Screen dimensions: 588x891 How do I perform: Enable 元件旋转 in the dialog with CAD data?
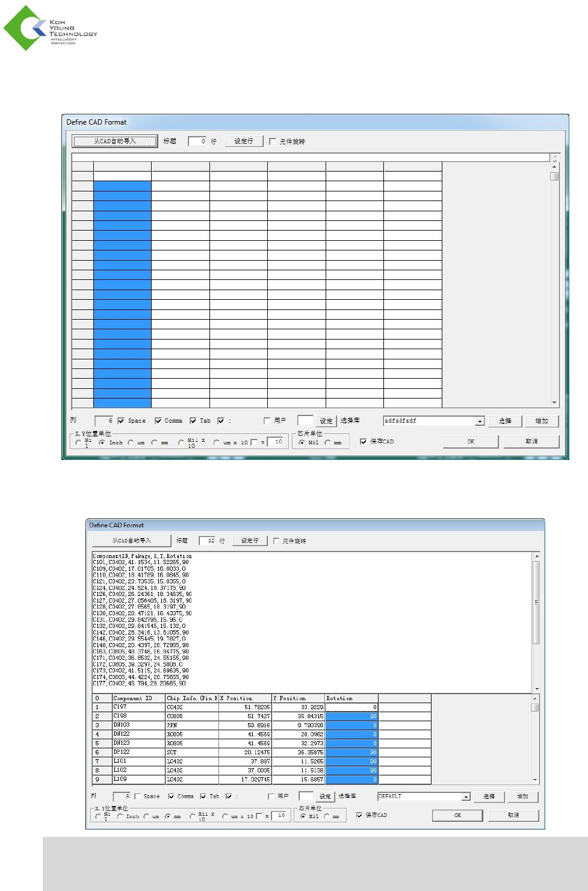click(x=276, y=541)
